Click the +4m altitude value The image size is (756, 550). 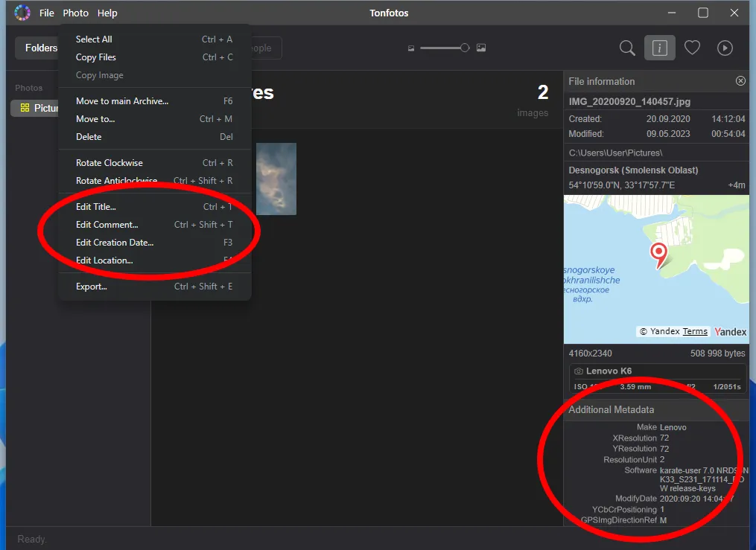[736, 185]
